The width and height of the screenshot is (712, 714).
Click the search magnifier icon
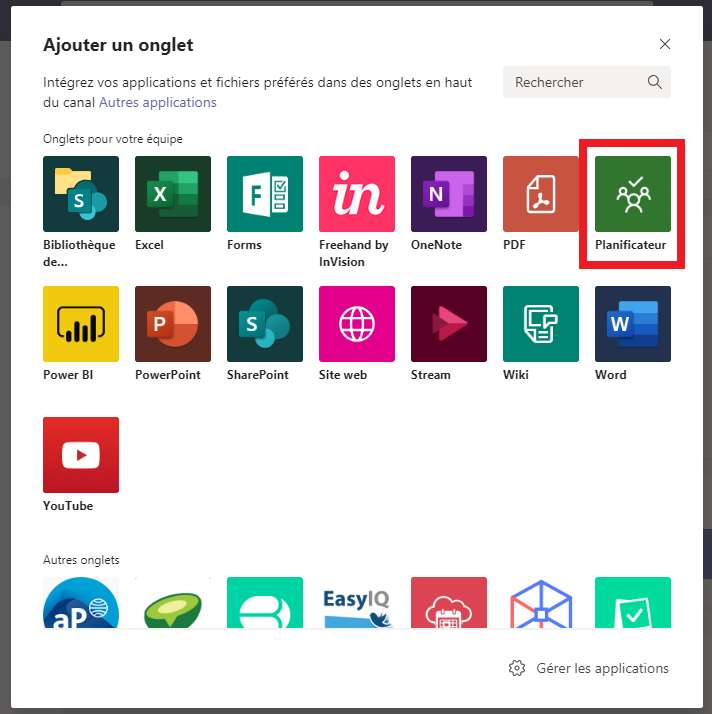(655, 82)
